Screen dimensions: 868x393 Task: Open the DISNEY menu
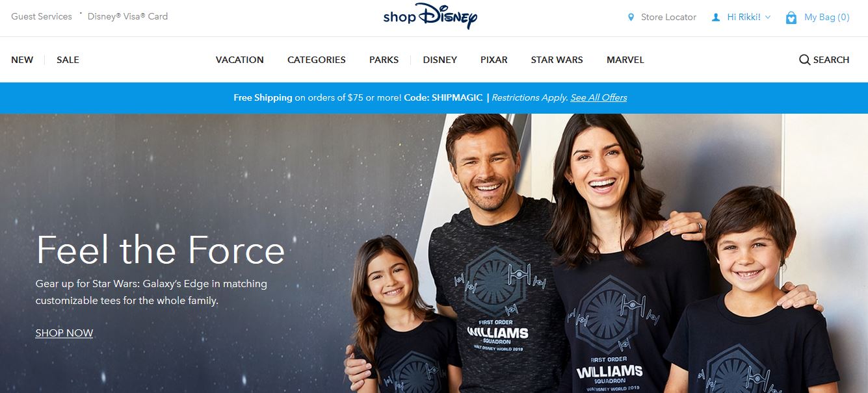click(440, 60)
